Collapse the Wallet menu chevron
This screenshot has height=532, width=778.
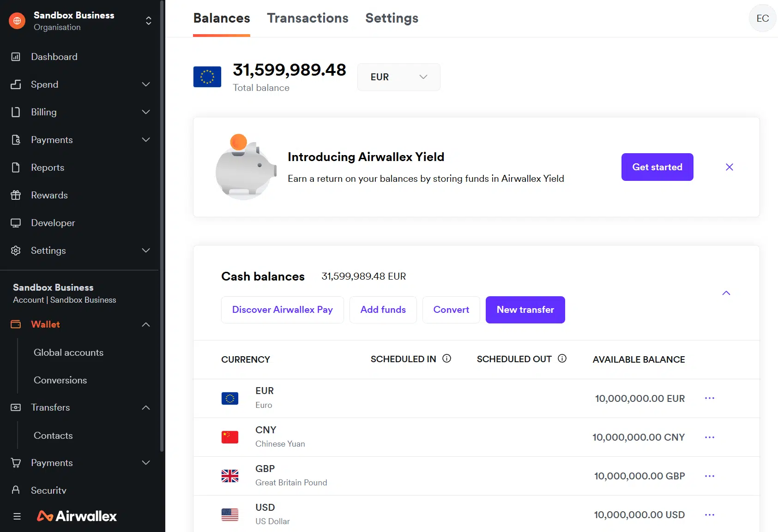(x=146, y=324)
